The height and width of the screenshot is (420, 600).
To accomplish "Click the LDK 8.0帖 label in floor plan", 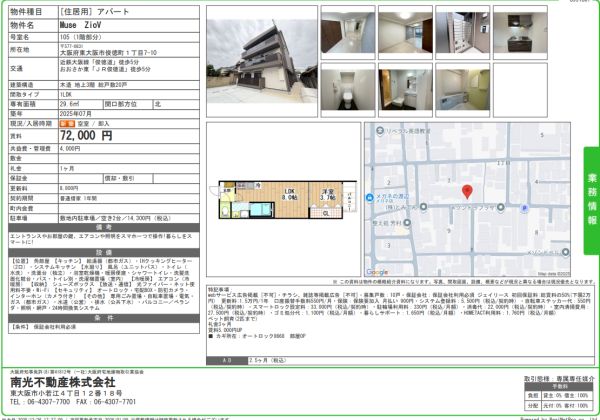I will coord(290,194).
